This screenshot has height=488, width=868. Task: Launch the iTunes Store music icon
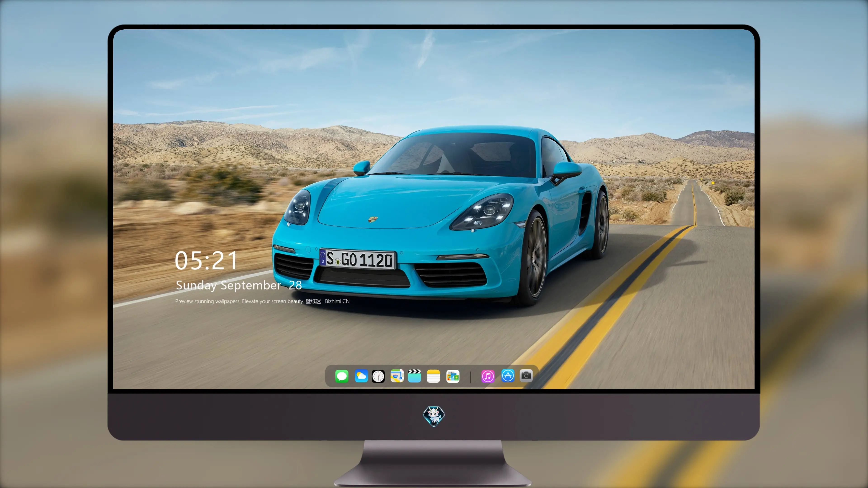click(x=488, y=376)
